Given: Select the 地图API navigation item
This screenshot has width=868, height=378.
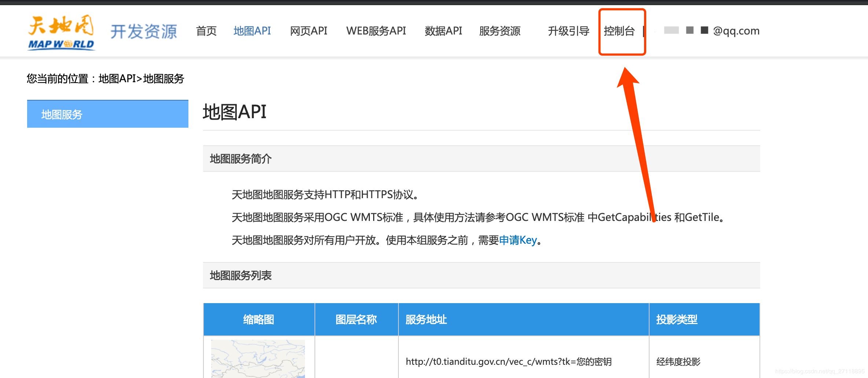Looking at the screenshot, I should tap(252, 31).
